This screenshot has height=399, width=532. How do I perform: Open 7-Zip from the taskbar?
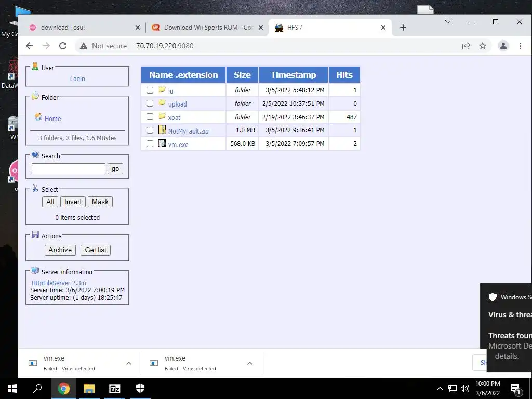click(x=115, y=389)
